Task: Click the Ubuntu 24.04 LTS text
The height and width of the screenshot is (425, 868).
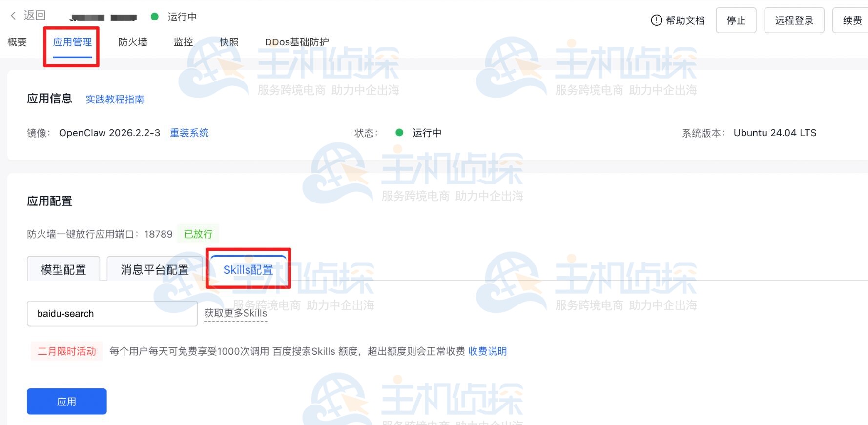Action: coord(775,133)
